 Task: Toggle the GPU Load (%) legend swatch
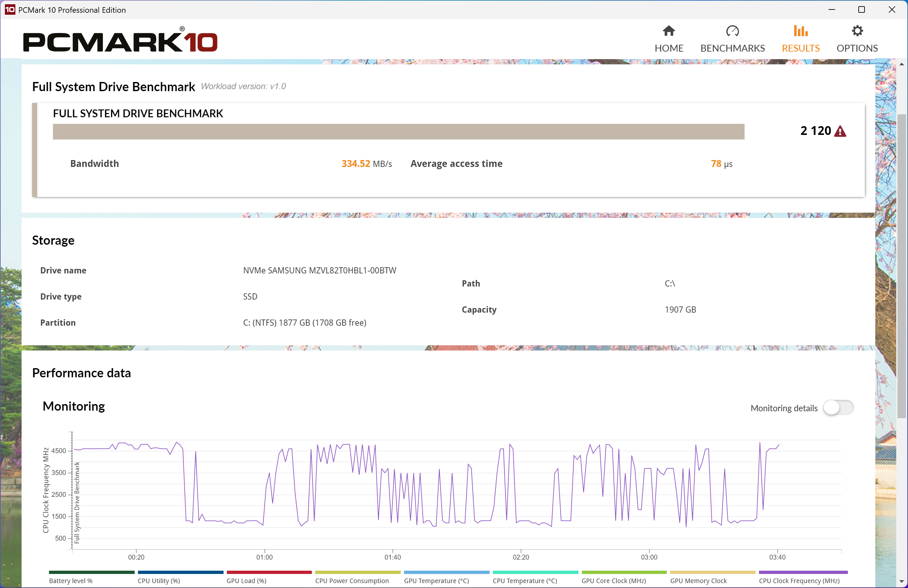(269, 572)
